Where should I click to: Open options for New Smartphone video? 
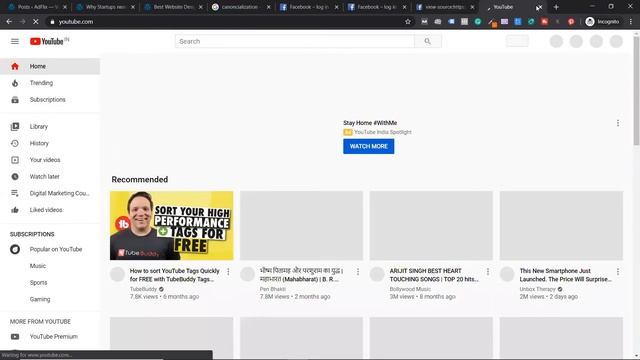tap(618, 271)
